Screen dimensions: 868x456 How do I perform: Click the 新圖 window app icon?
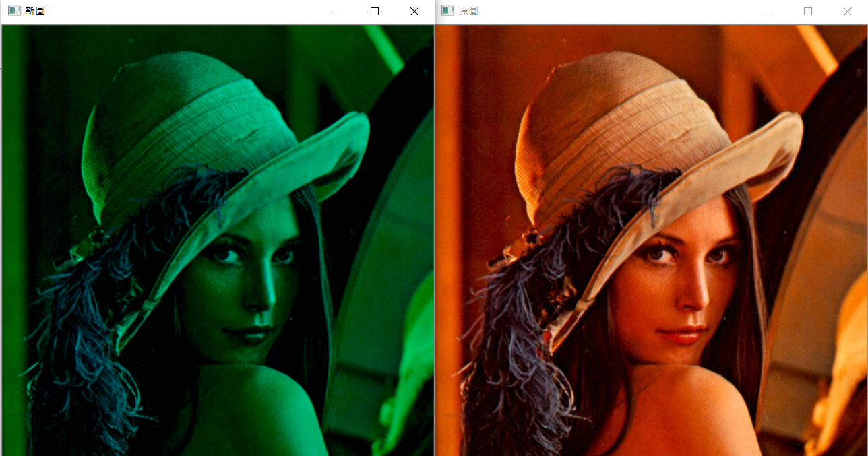coord(13,11)
